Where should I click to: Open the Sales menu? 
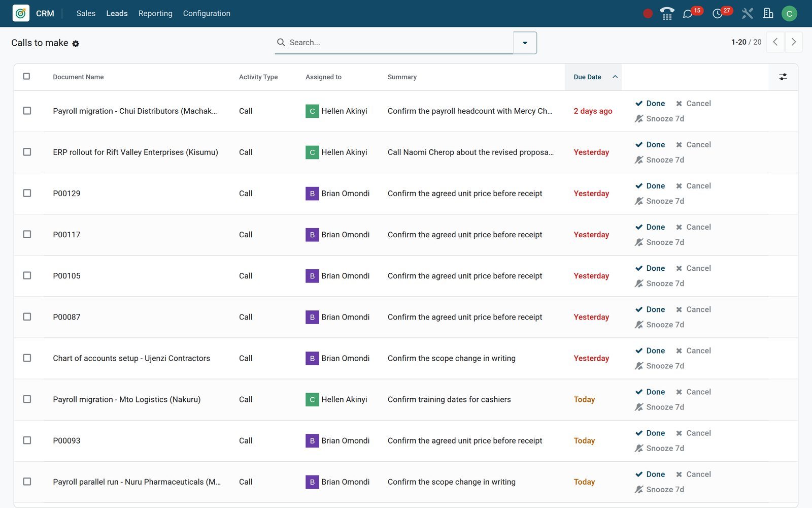tap(86, 14)
